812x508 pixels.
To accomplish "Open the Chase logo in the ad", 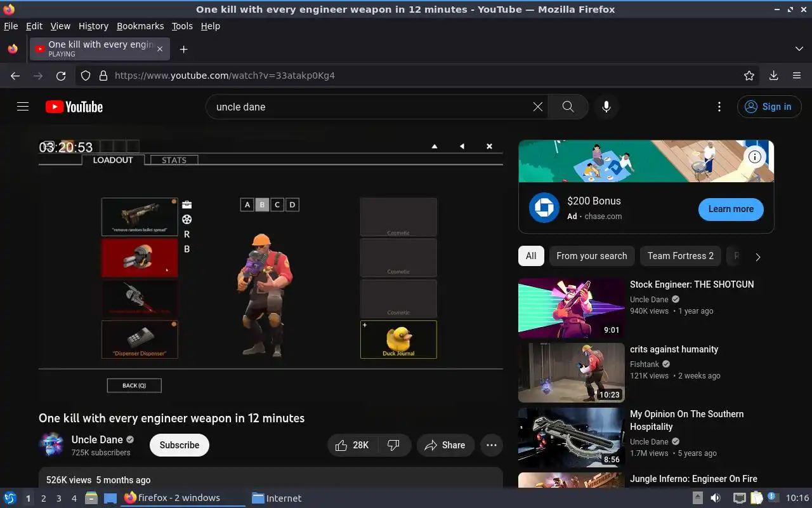I will (x=544, y=208).
